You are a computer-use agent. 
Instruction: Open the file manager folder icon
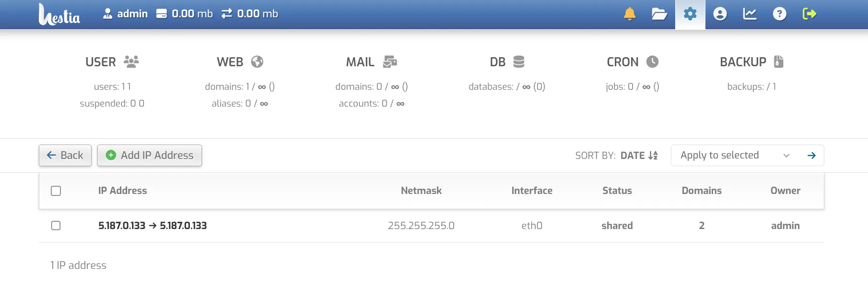(659, 14)
